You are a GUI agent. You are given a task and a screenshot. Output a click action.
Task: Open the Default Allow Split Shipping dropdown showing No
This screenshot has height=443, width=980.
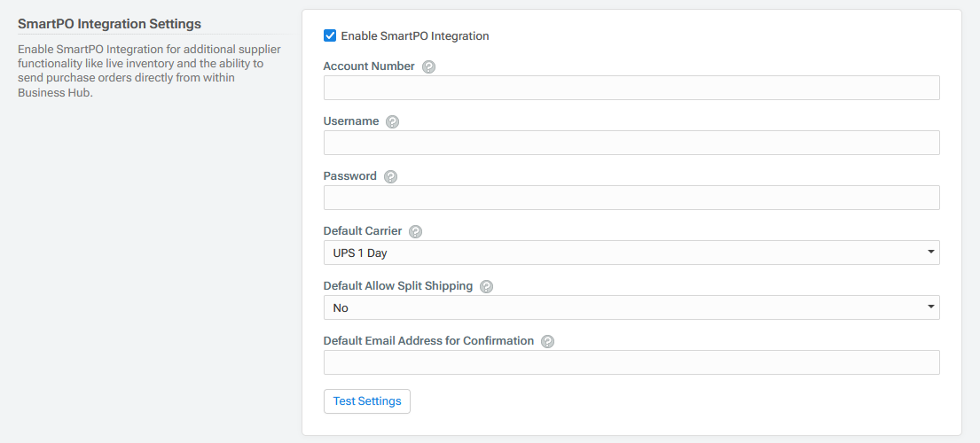[x=631, y=307]
